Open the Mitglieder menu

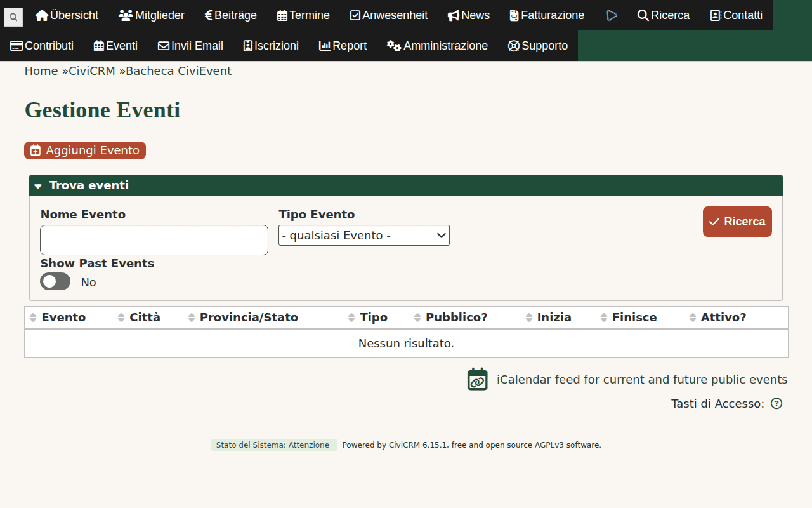(x=152, y=15)
